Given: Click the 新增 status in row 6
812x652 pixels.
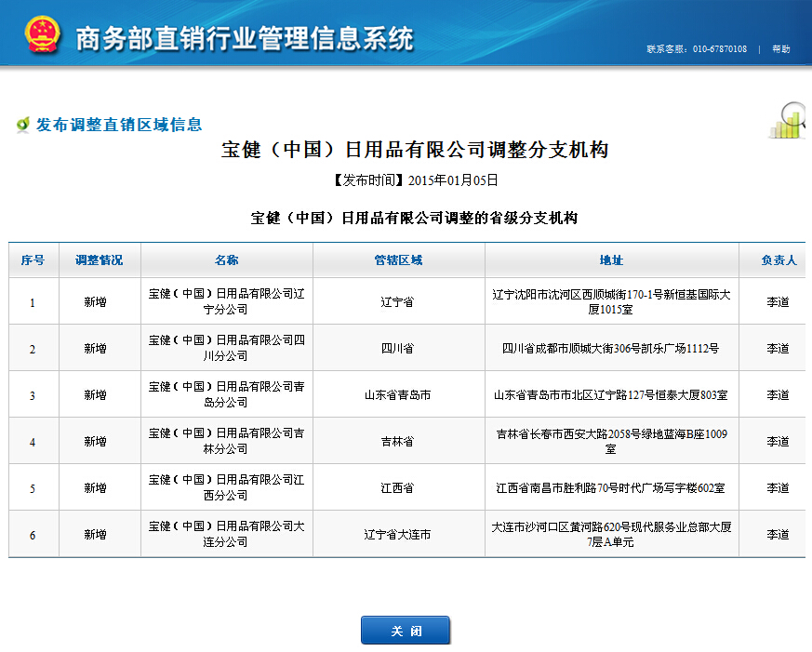Looking at the screenshot, I should coord(95,535).
